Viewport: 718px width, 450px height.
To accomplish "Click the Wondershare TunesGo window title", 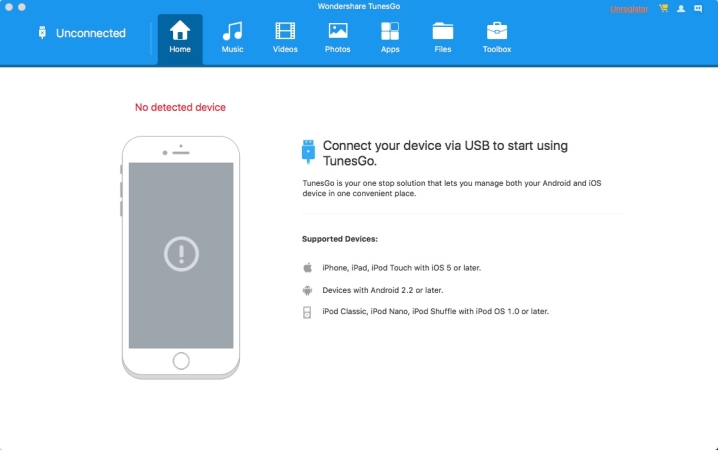I will 359,6.
